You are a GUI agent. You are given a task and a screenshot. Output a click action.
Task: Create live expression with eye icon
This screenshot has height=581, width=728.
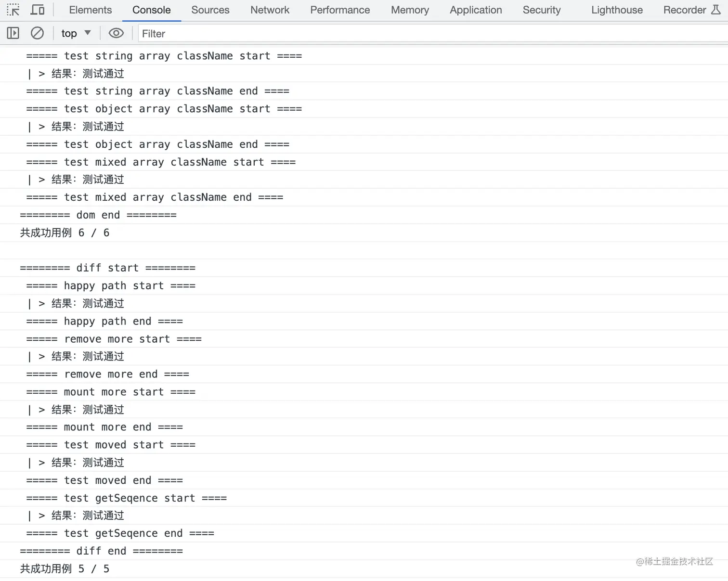coord(116,33)
